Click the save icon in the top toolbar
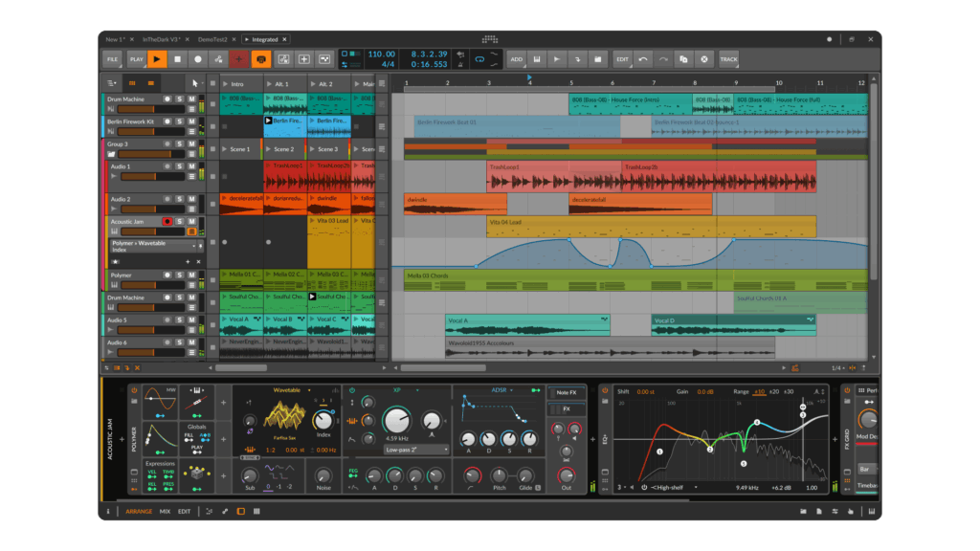980x551 pixels. (539, 59)
